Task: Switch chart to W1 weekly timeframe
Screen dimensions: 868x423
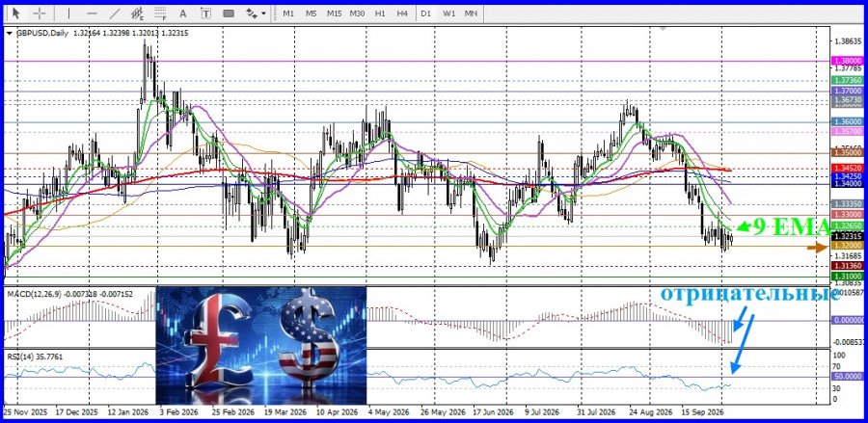Action: [x=448, y=13]
